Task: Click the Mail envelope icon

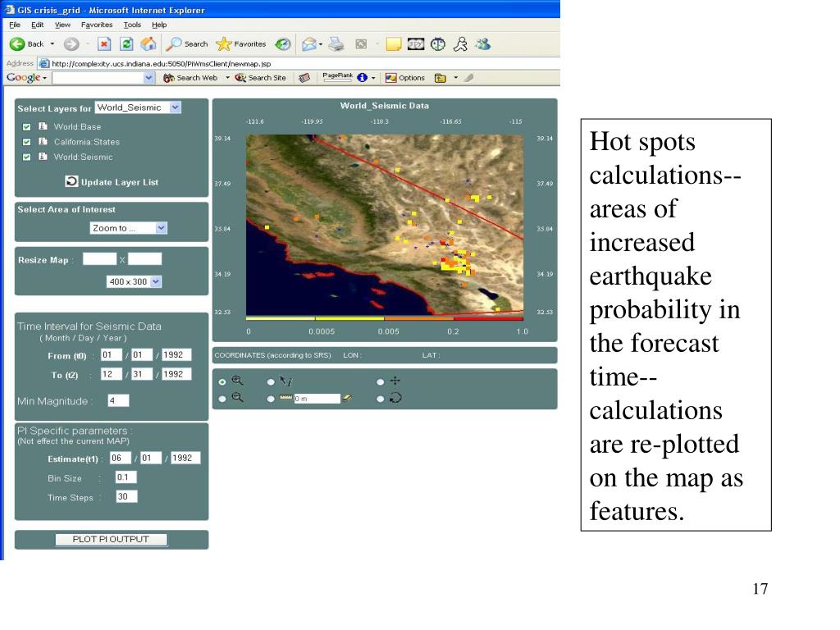Action: pos(308,44)
